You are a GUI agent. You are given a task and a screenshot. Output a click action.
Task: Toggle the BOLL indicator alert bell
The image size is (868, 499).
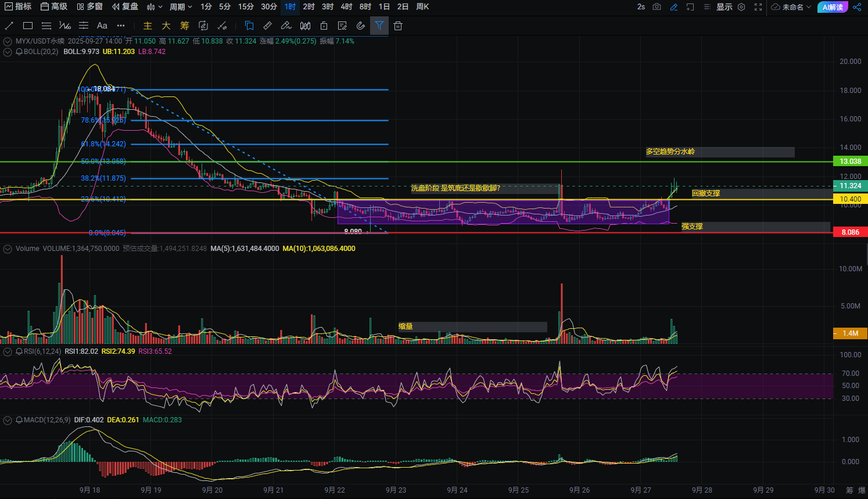(19, 52)
